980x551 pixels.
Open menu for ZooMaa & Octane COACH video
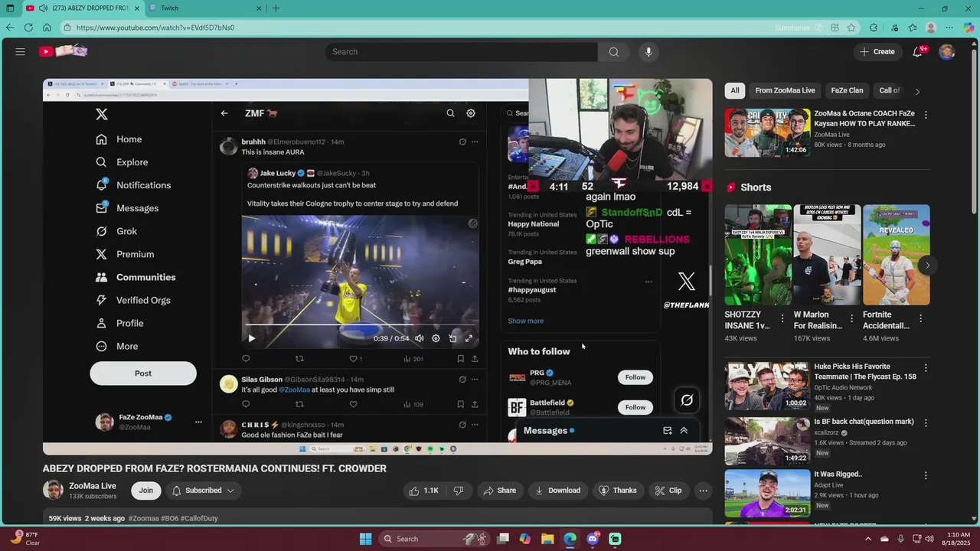click(x=926, y=115)
